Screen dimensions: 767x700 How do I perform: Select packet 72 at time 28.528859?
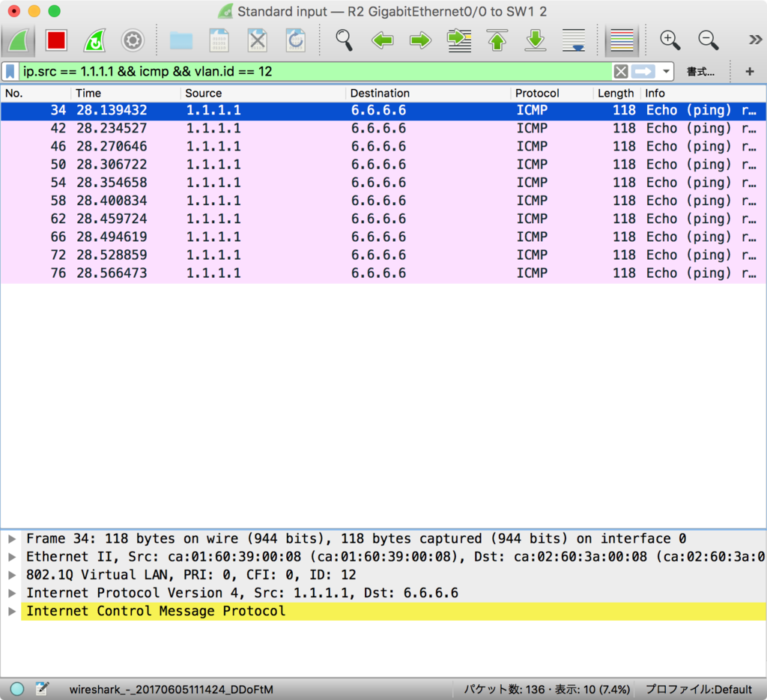tap(383, 255)
